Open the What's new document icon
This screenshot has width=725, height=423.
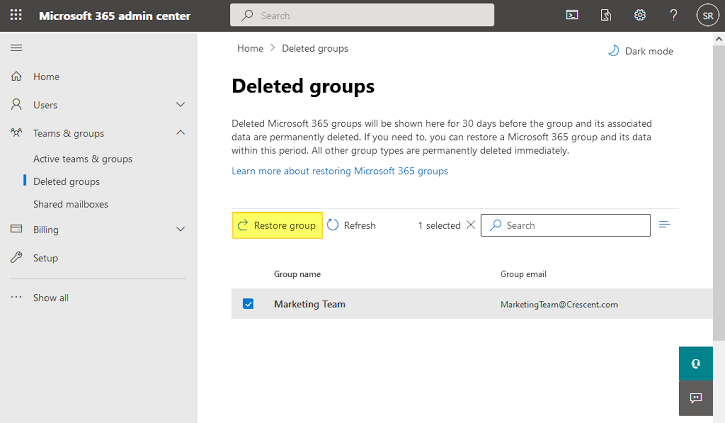coord(606,15)
